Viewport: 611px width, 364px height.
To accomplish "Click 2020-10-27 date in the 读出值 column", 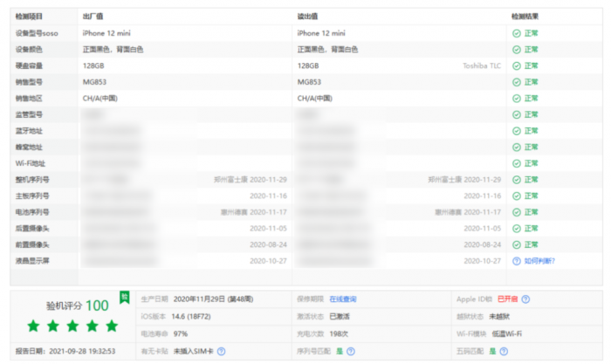I will (x=483, y=261).
